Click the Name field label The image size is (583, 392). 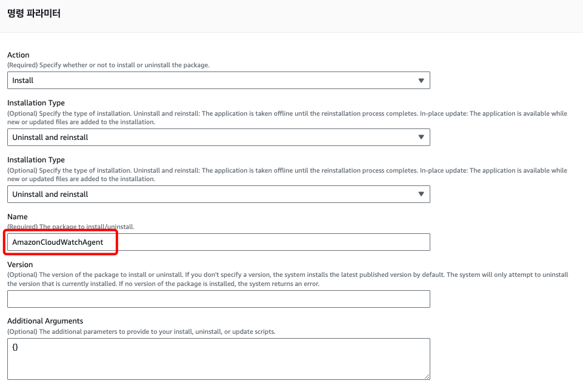[x=18, y=217]
